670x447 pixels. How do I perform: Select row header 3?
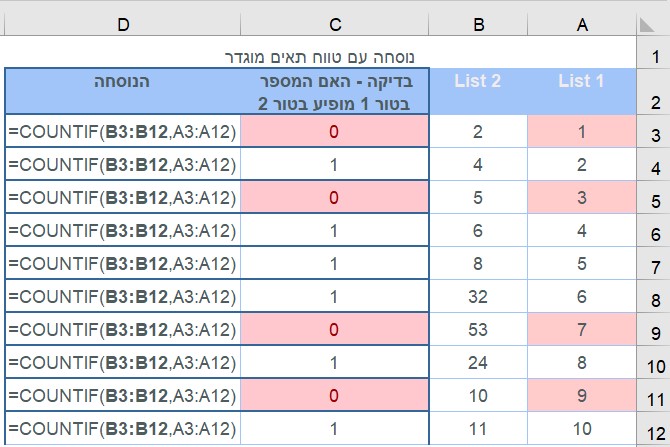pyautogui.click(x=654, y=132)
